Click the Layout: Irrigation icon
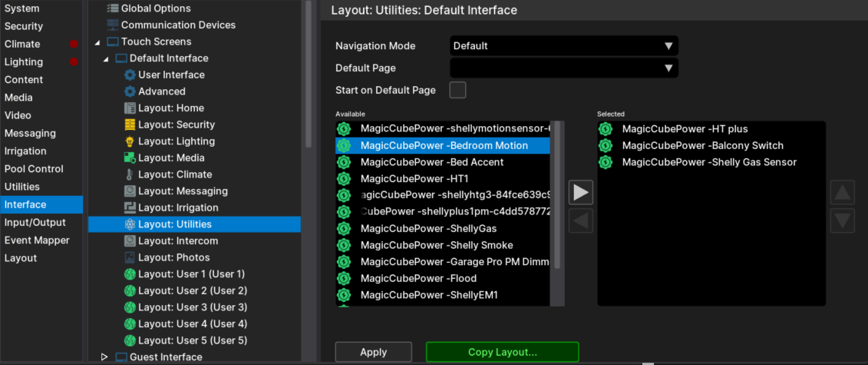Screen dimensions: 868x365 130,207
